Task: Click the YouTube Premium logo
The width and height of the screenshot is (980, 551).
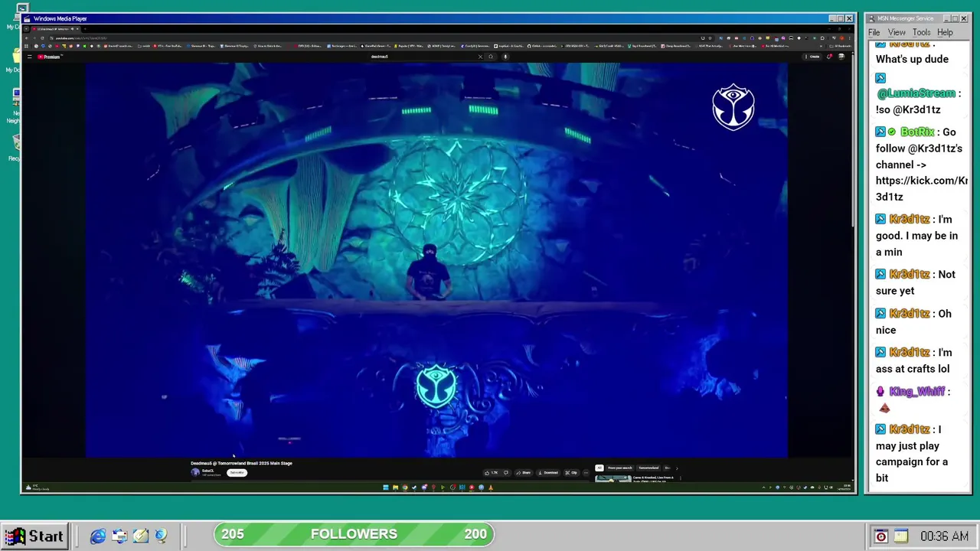Action: pyautogui.click(x=49, y=57)
